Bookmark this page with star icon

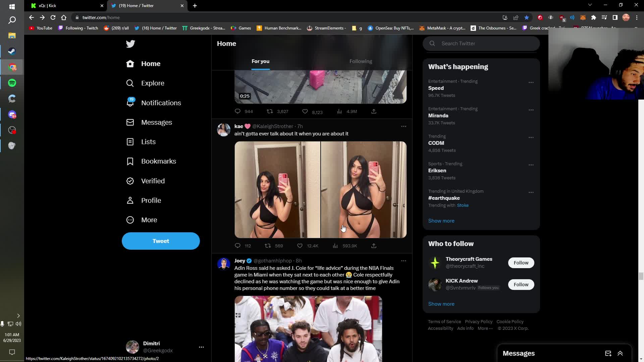(x=527, y=17)
